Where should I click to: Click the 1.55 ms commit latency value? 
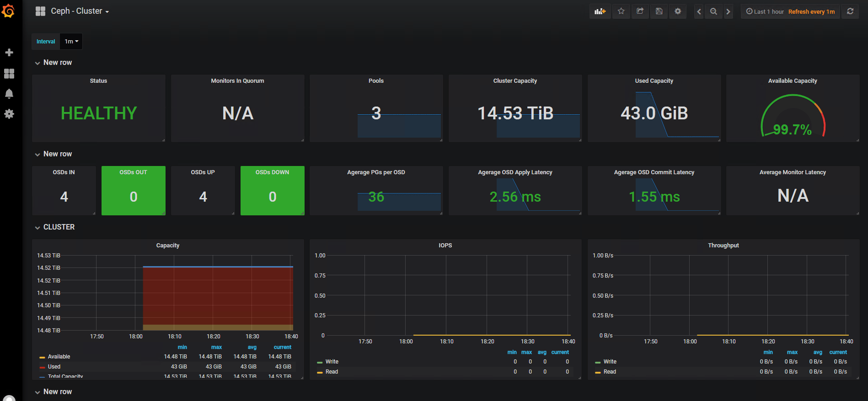(x=654, y=197)
